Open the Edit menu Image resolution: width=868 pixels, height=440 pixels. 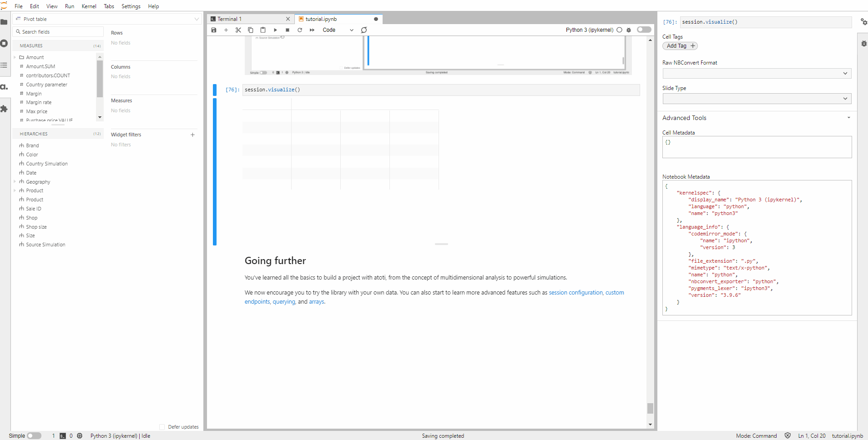click(x=35, y=6)
